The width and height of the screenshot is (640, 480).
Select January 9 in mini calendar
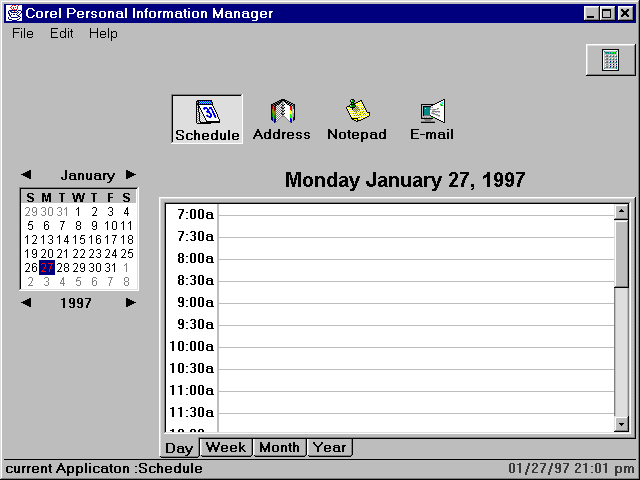click(x=94, y=226)
